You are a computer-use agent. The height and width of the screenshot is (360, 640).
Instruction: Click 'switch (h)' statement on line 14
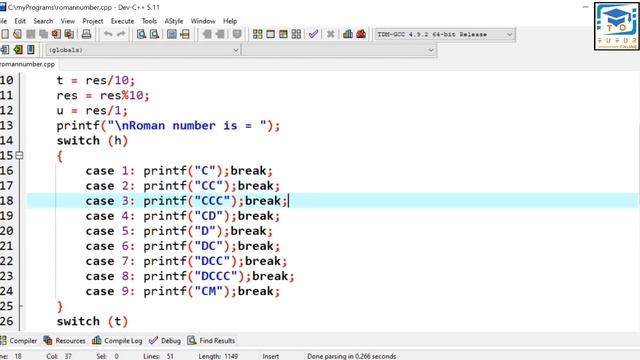(x=92, y=141)
